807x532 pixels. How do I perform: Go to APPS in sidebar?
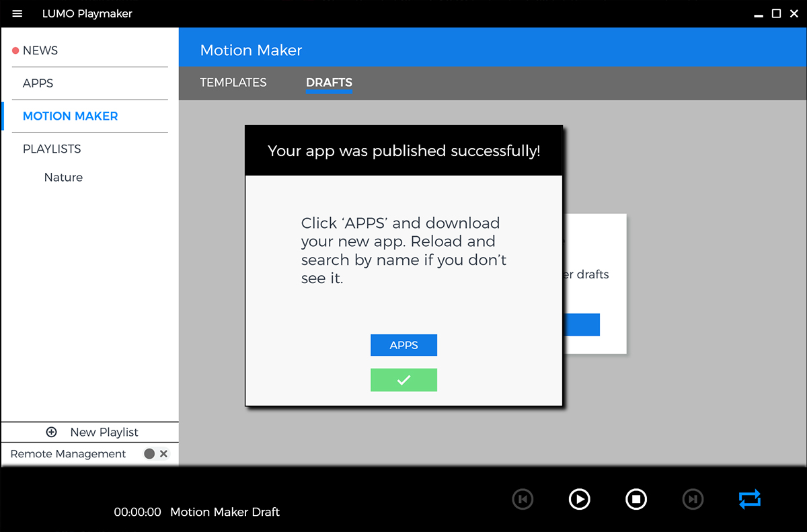pos(38,83)
